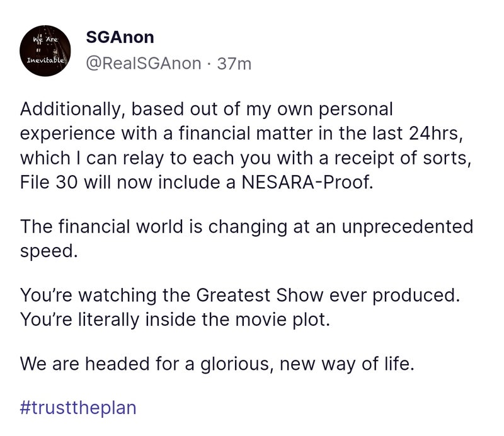Click the word "glorious"
This screenshot has width=504, height=436.
click(x=231, y=364)
